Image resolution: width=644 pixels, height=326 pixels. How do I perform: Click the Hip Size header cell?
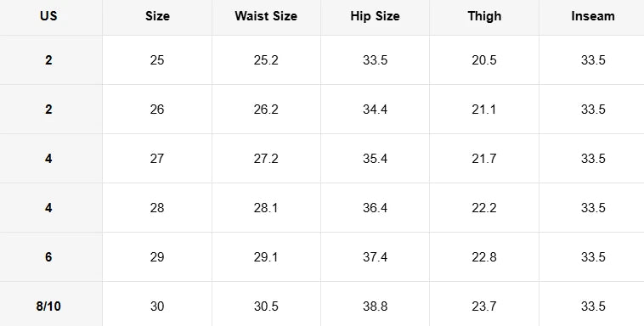375,16
